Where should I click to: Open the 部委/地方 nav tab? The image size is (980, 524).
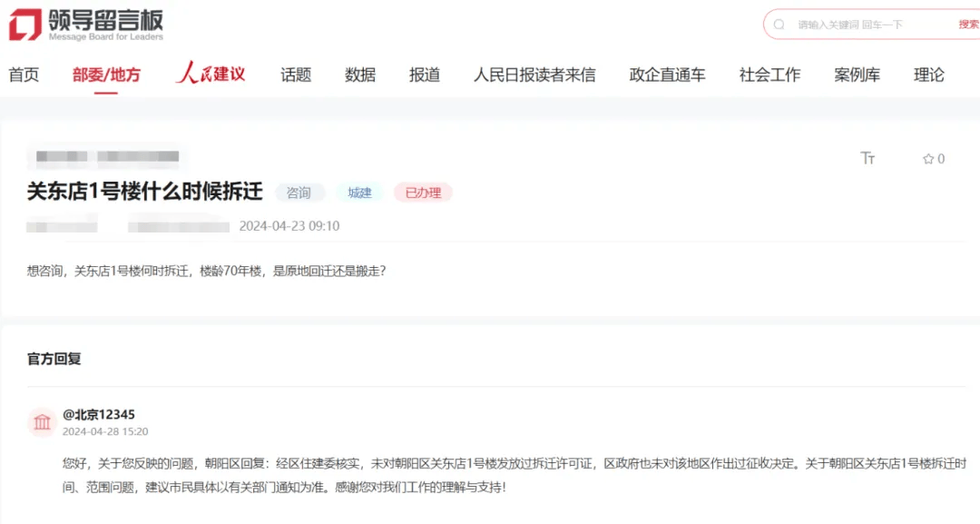click(x=106, y=75)
